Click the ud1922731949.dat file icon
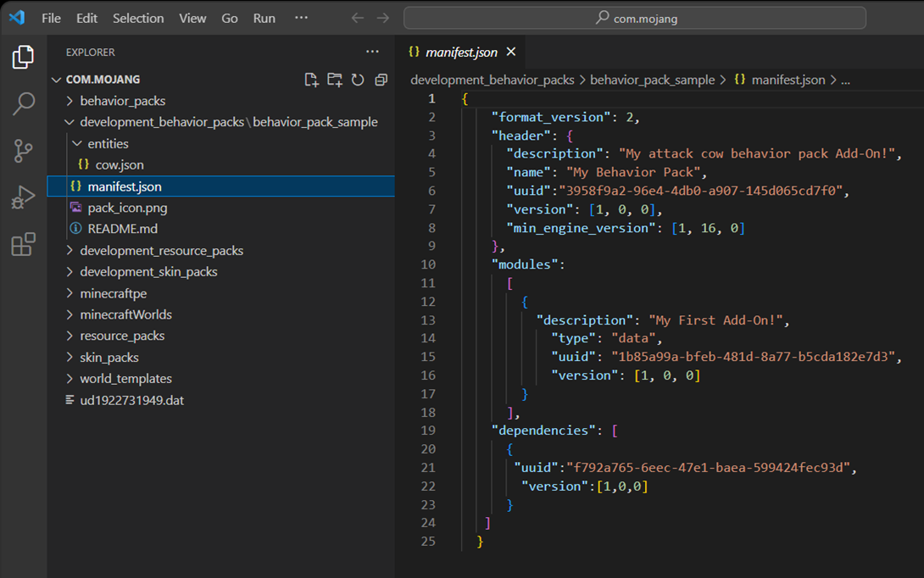 pos(70,400)
